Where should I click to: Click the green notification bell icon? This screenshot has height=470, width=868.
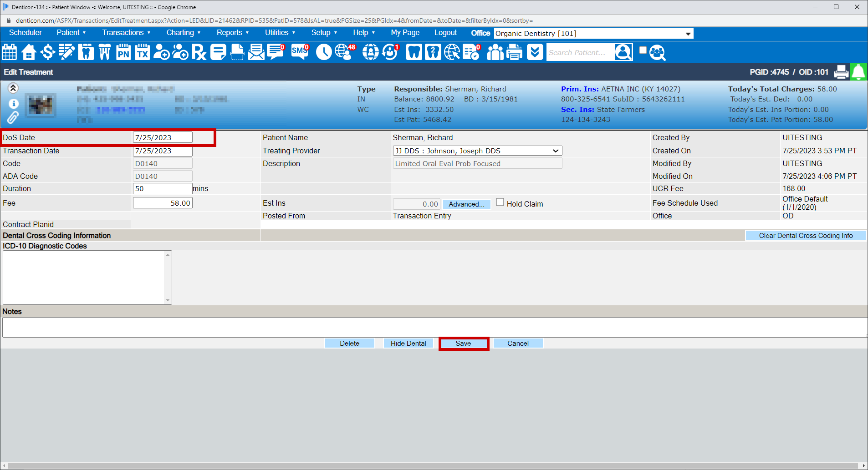[x=858, y=72]
